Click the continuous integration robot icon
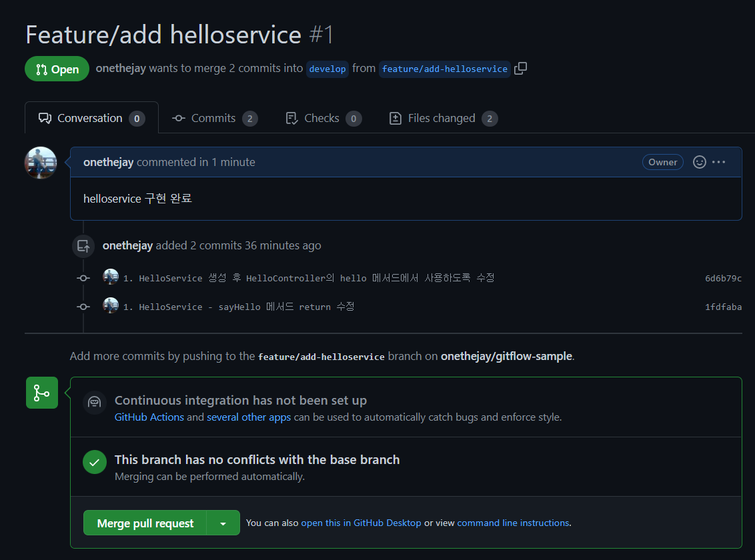 pos(95,402)
